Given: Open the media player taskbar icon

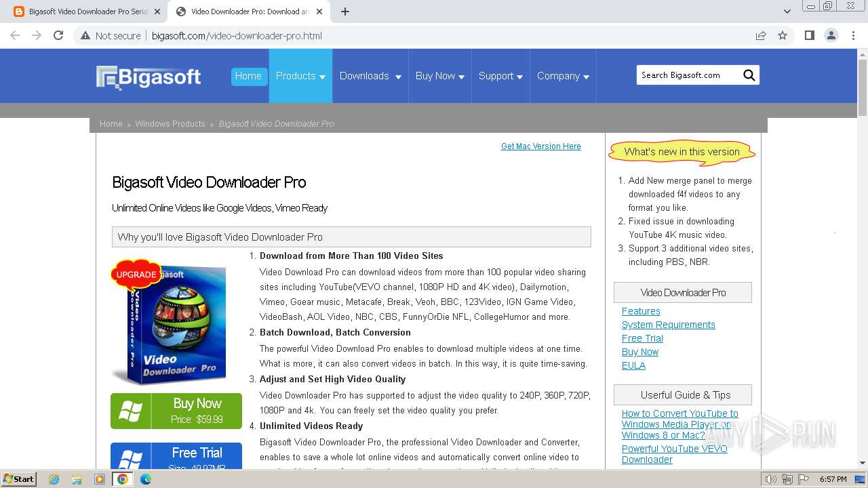Looking at the screenshot, I should [100, 479].
